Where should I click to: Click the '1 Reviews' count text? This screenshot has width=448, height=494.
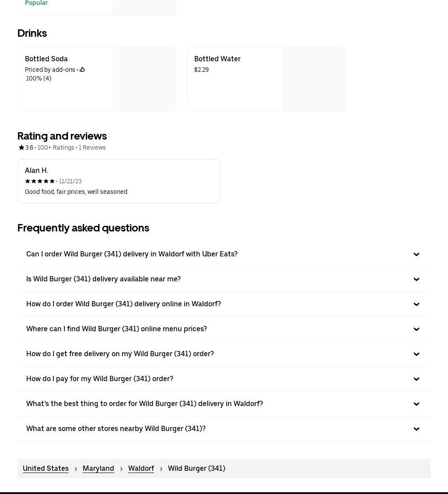pyautogui.click(x=92, y=147)
